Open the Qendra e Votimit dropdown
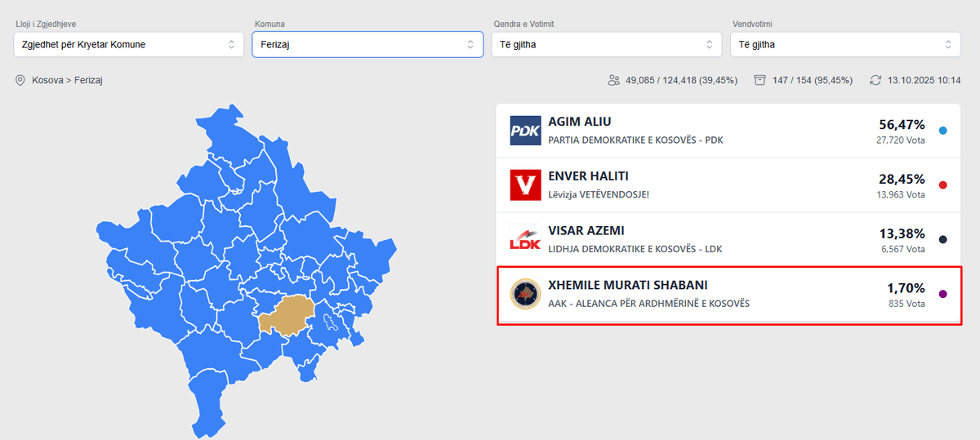Screen dimensions: 980x440 tap(606, 44)
